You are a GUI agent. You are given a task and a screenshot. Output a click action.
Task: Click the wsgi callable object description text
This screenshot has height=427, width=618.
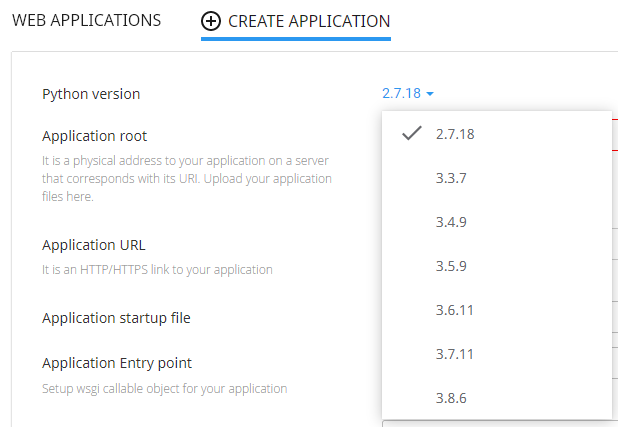(x=164, y=388)
